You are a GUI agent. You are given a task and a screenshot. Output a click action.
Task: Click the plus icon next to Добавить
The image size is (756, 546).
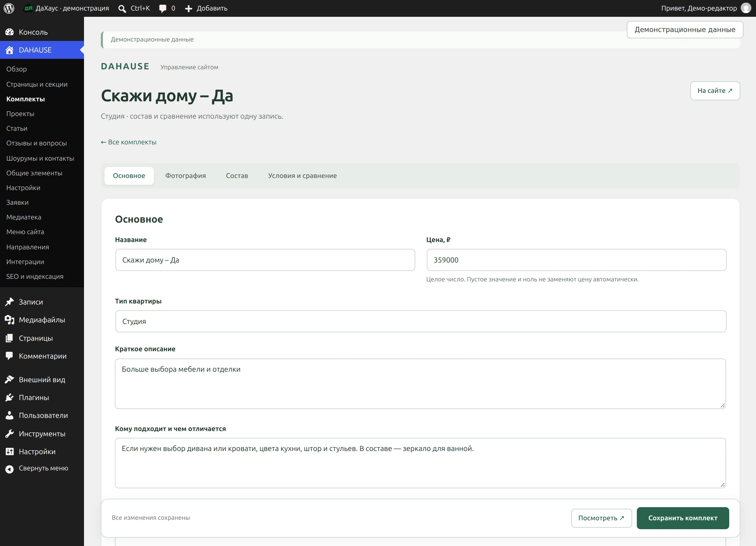coord(188,9)
